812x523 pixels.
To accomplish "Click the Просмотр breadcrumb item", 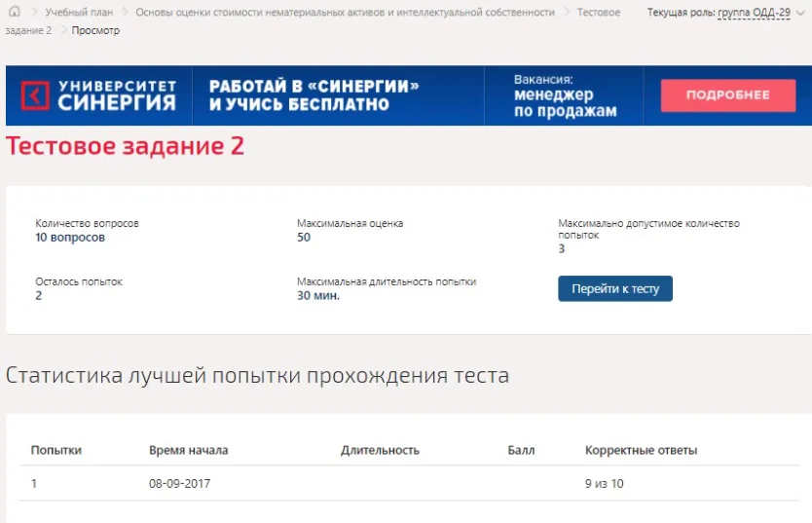I will tap(95, 30).
